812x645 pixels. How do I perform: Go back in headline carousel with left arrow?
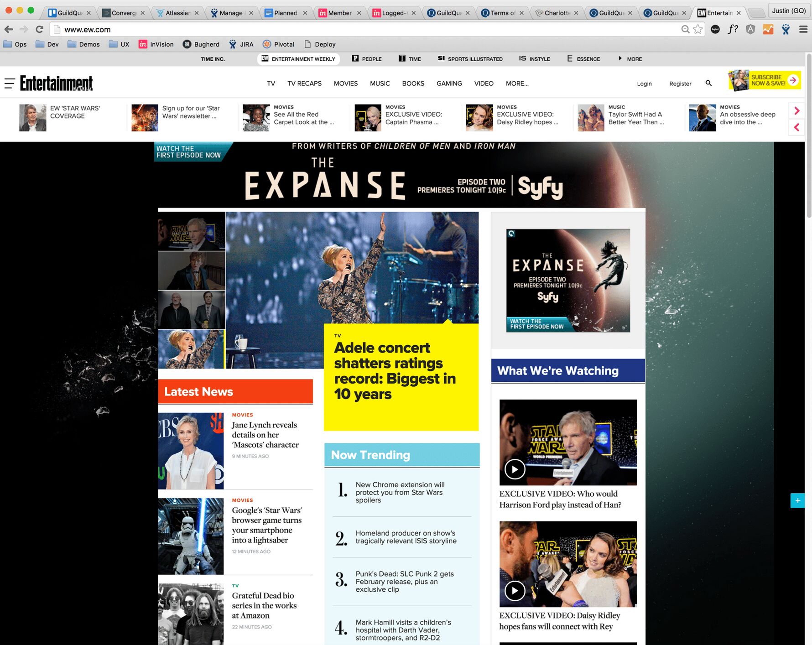[x=796, y=127]
